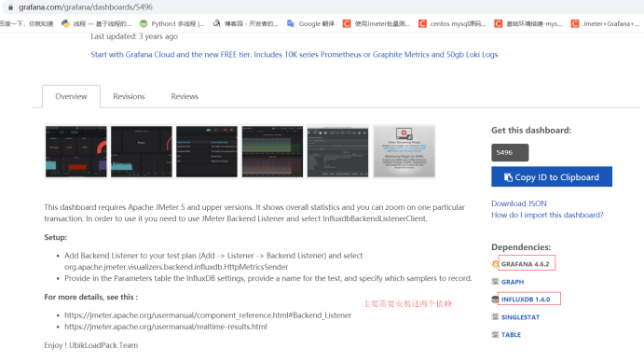Click the realtime-results.html URL text
This screenshot has height=363, width=644.
coord(166,327)
